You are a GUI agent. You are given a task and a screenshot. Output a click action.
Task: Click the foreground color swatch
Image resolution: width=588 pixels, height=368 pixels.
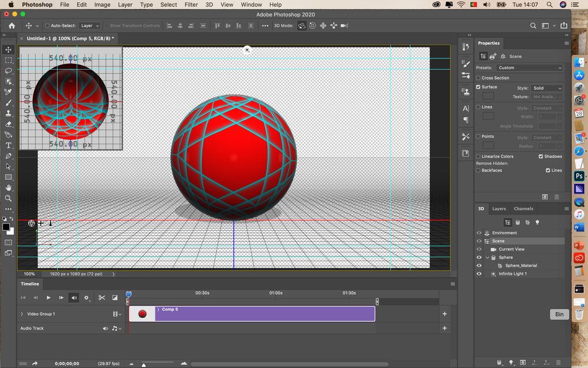pyautogui.click(x=6, y=227)
